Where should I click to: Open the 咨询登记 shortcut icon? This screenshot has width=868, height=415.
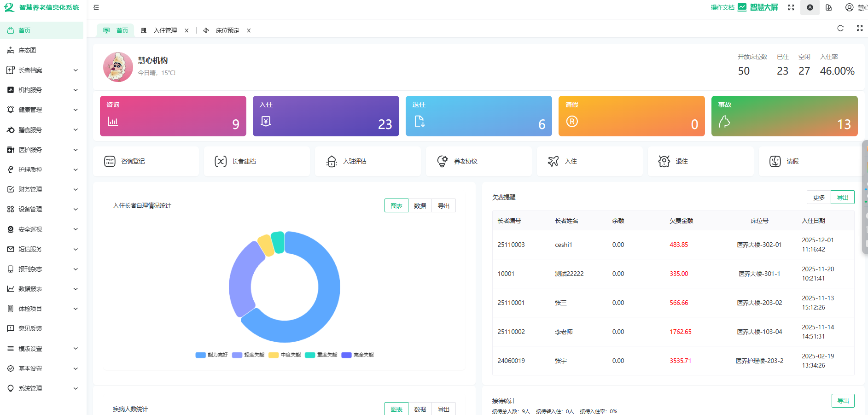[110, 161]
